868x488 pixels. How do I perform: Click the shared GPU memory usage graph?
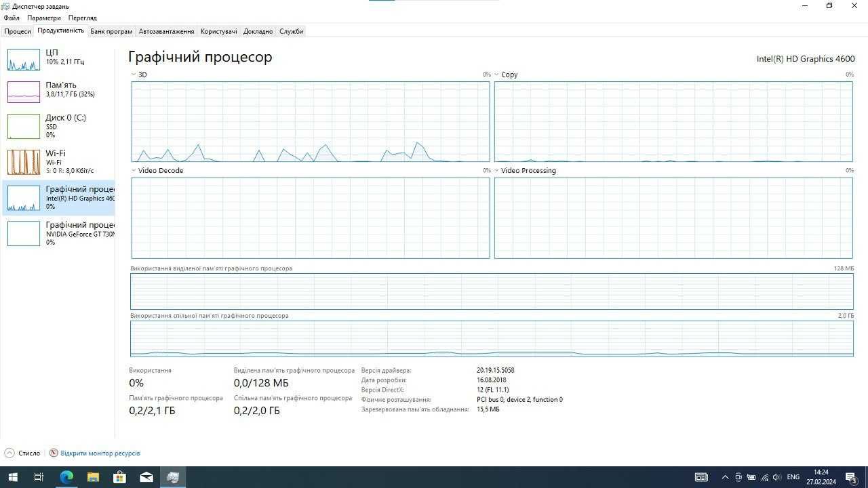click(x=492, y=338)
